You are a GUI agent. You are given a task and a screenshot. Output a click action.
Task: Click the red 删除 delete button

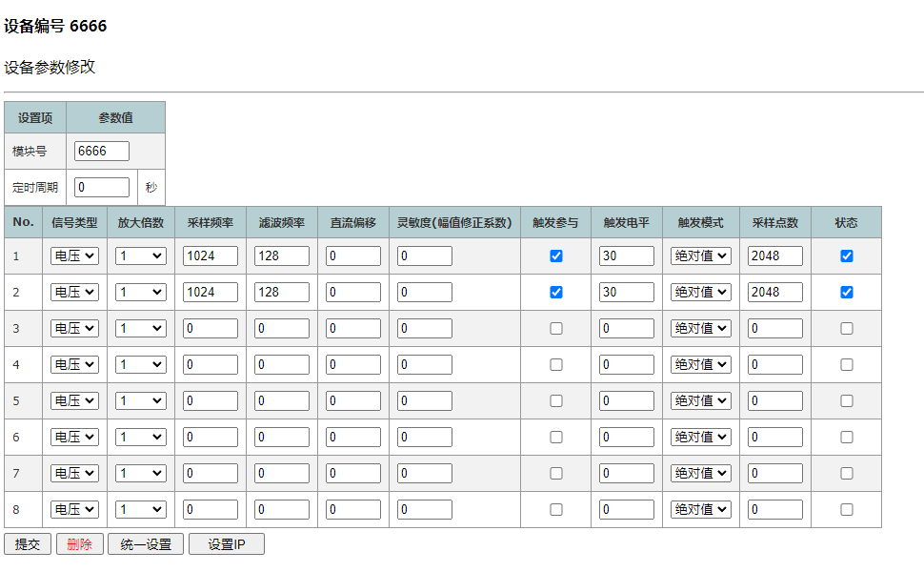[80, 544]
